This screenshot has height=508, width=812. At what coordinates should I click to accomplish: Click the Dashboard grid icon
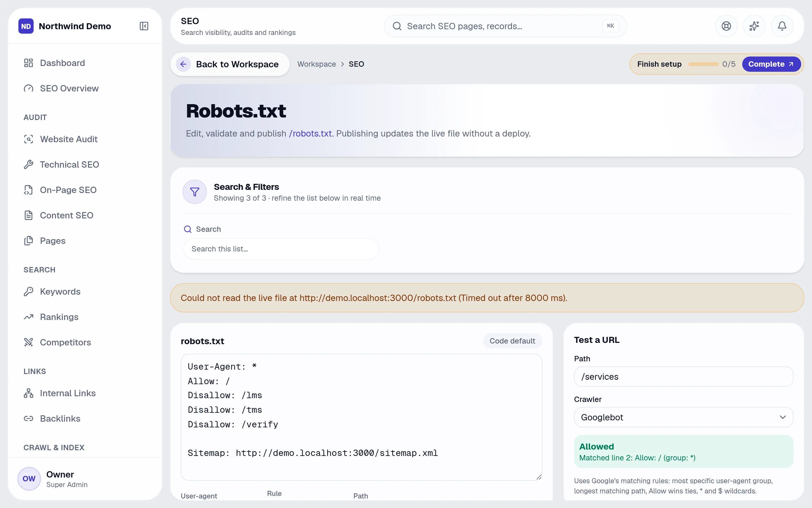(29, 63)
